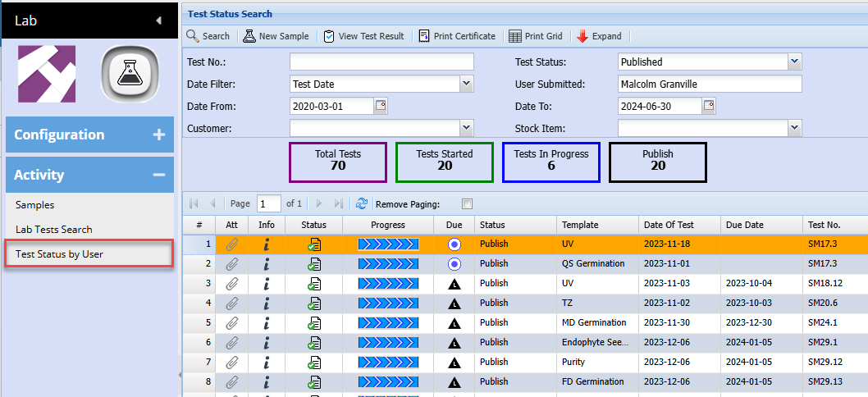This screenshot has height=397, width=868.
Task: Enable the Remove Paging checkbox
Action: [467, 204]
